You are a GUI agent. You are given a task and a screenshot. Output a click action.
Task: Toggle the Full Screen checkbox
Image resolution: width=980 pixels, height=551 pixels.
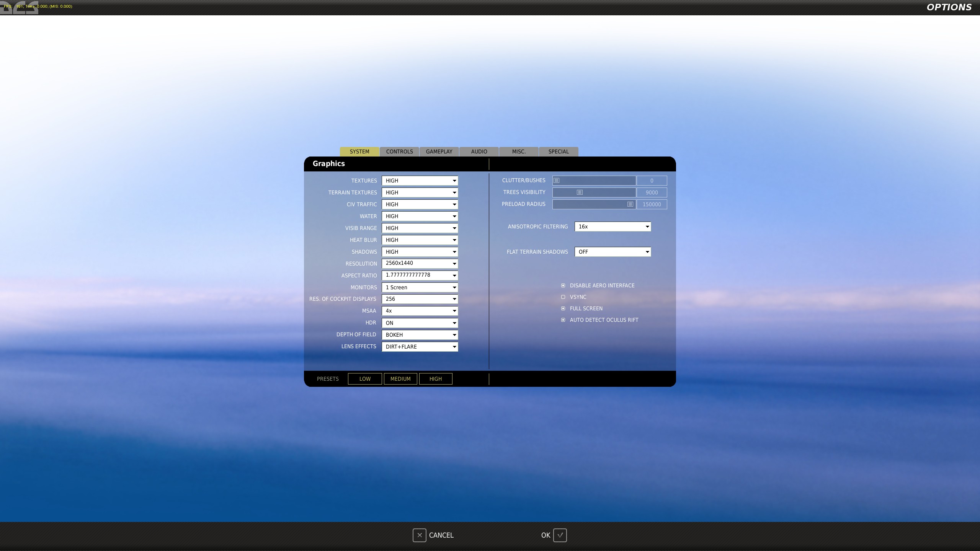click(563, 308)
